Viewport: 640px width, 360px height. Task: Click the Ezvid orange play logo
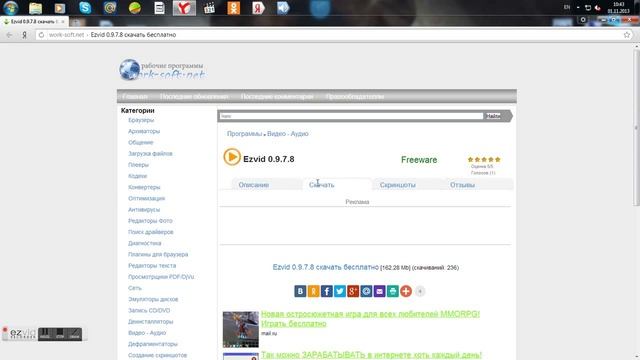point(232,157)
